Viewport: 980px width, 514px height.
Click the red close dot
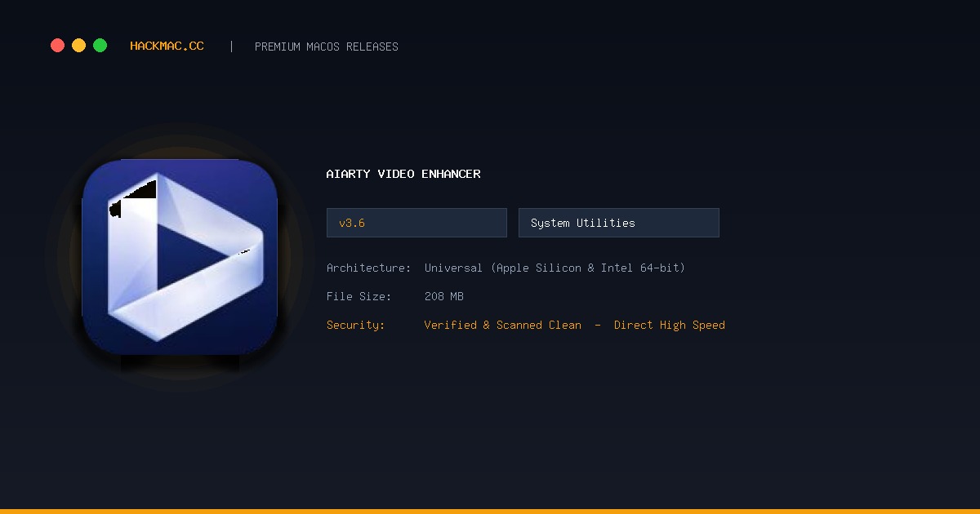click(x=57, y=46)
